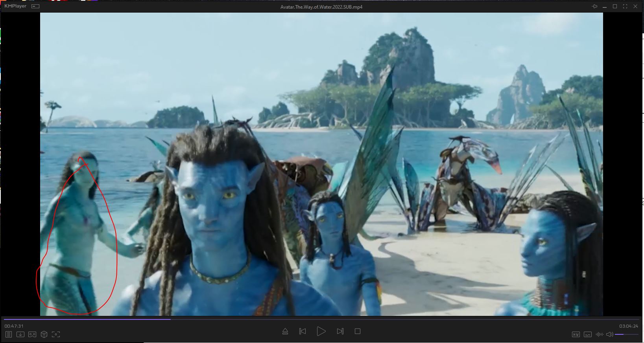This screenshot has width=644, height=343.
Task: Enable VR mode goggles icon
Action: 32,334
